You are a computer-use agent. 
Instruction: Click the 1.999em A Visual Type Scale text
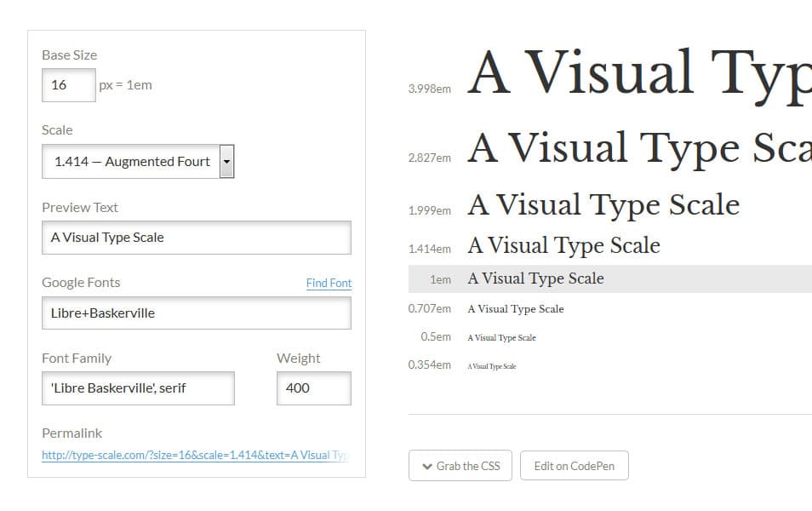click(x=603, y=204)
